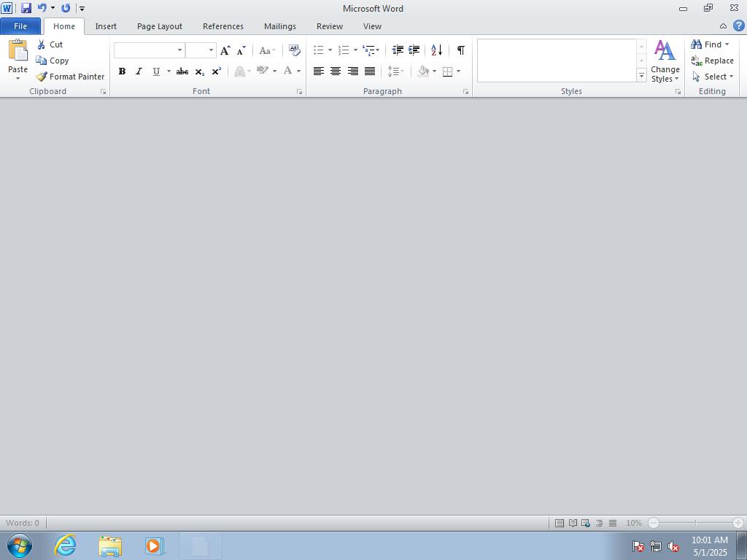
Task: Click the Word application icon in title bar
Action: [7, 8]
